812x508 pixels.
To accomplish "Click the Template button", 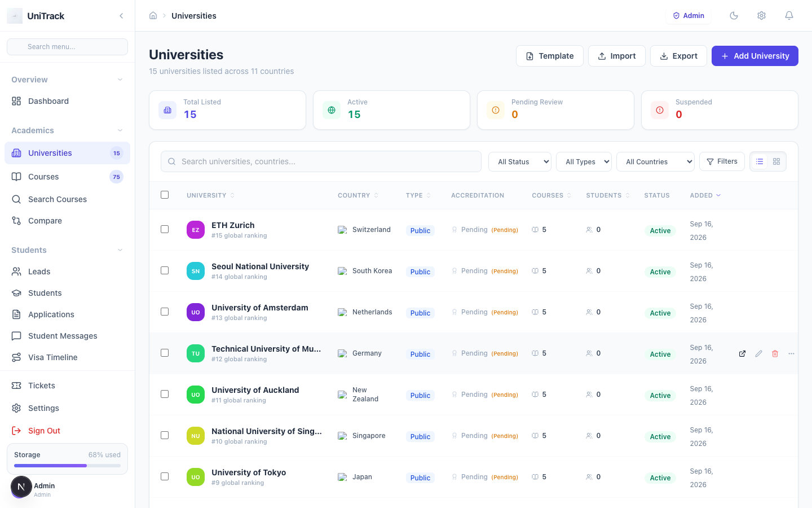I will 550,56.
